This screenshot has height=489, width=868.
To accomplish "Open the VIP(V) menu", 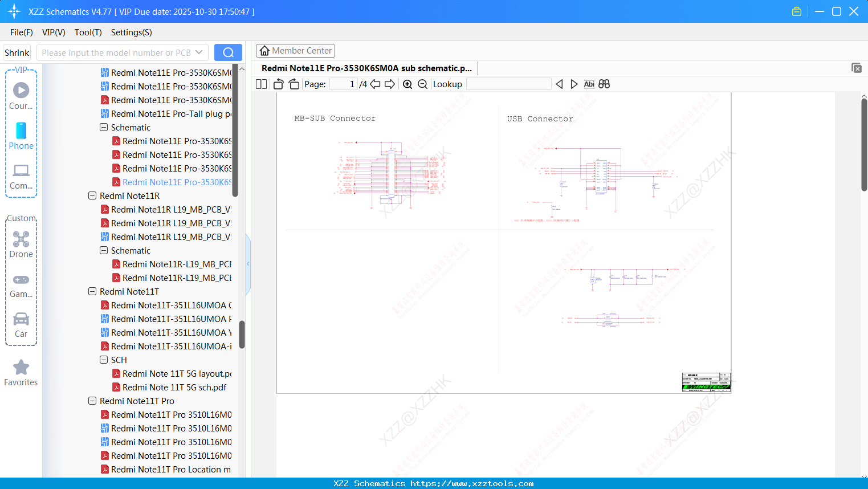I will (x=53, y=32).
